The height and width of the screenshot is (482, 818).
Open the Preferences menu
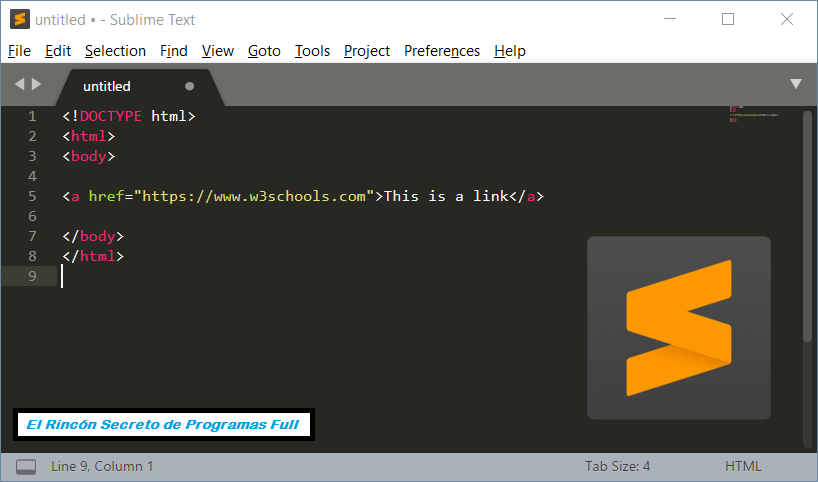(441, 51)
